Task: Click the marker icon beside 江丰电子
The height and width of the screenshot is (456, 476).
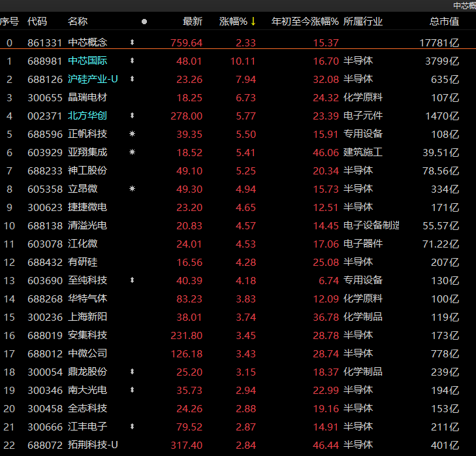Action: (132, 427)
